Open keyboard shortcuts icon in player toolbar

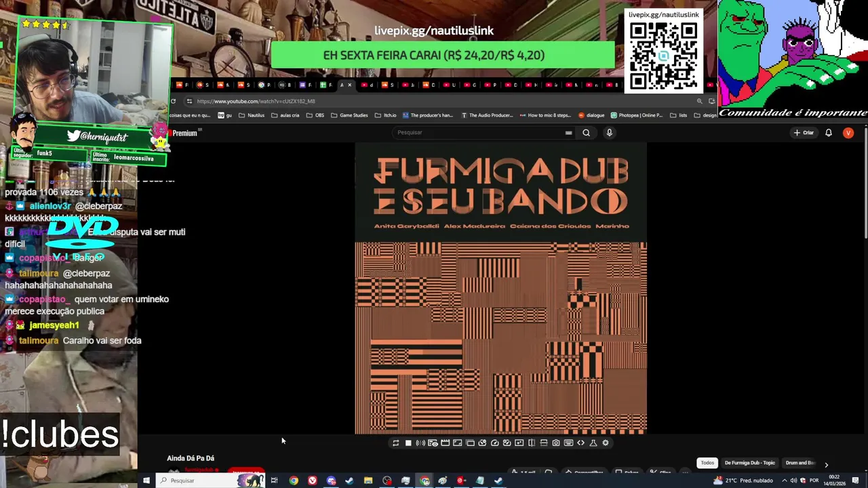568,443
